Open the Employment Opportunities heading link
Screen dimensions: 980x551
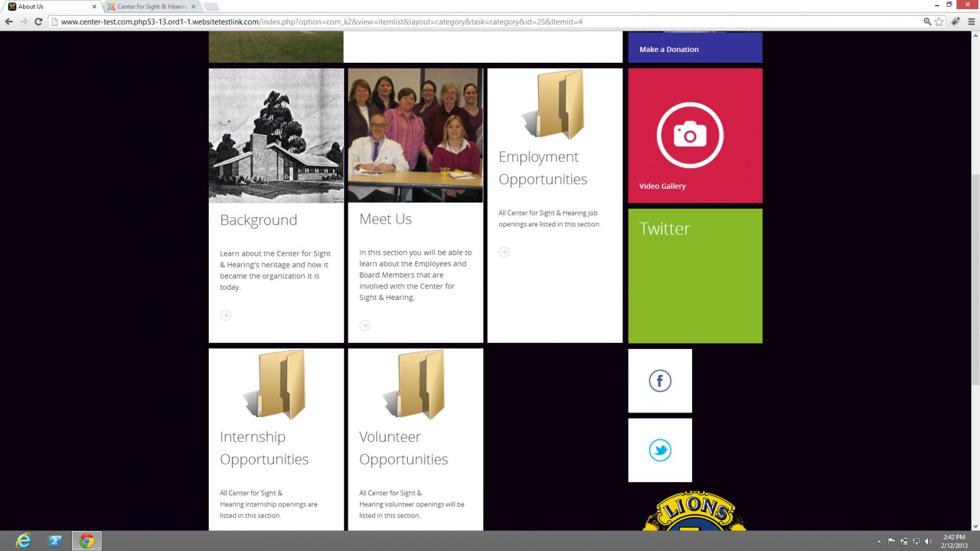tap(543, 168)
